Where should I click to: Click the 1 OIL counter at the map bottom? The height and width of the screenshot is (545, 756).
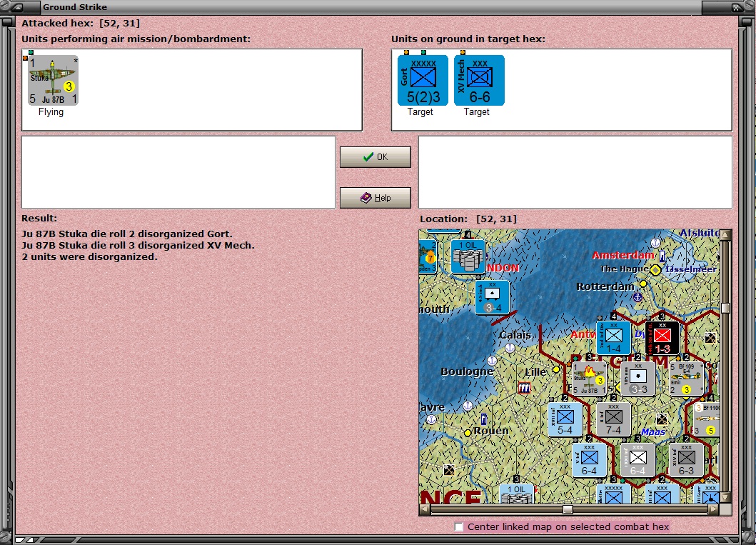[x=516, y=494]
